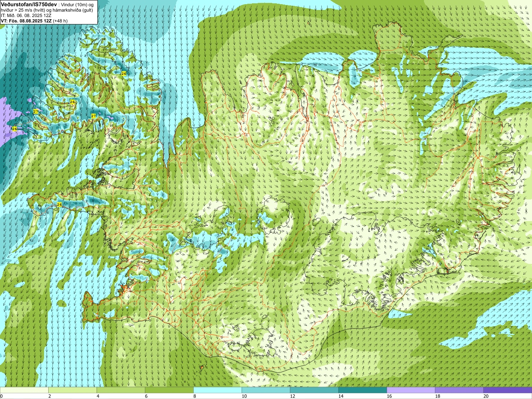Select the dark purple above-20 m/s legend swatch
The image size is (532, 399).
tap(508, 390)
